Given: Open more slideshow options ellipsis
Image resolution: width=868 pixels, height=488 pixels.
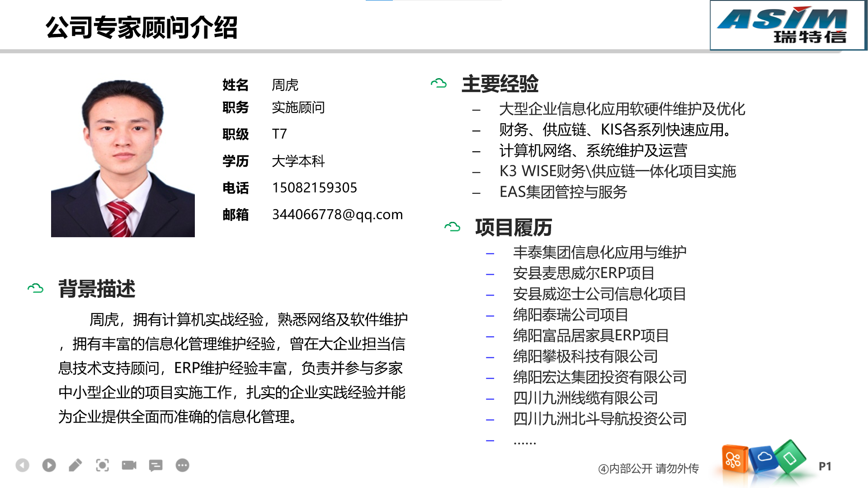Looking at the screenshot, I should (x=182, y=465).
